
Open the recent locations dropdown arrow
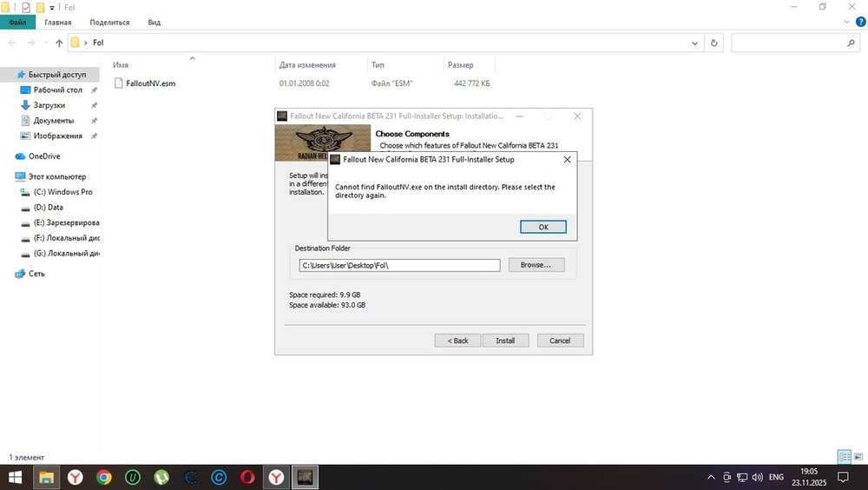coord(45,43)
